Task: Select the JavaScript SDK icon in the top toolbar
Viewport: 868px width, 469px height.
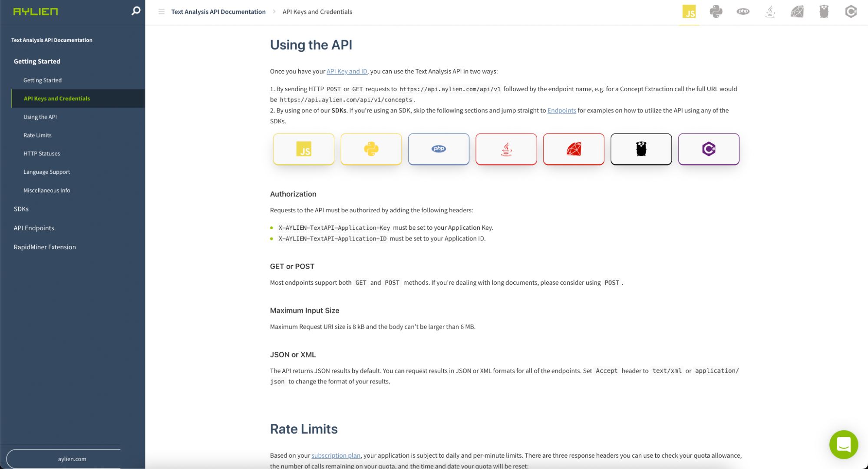Action: coord(689,12)
